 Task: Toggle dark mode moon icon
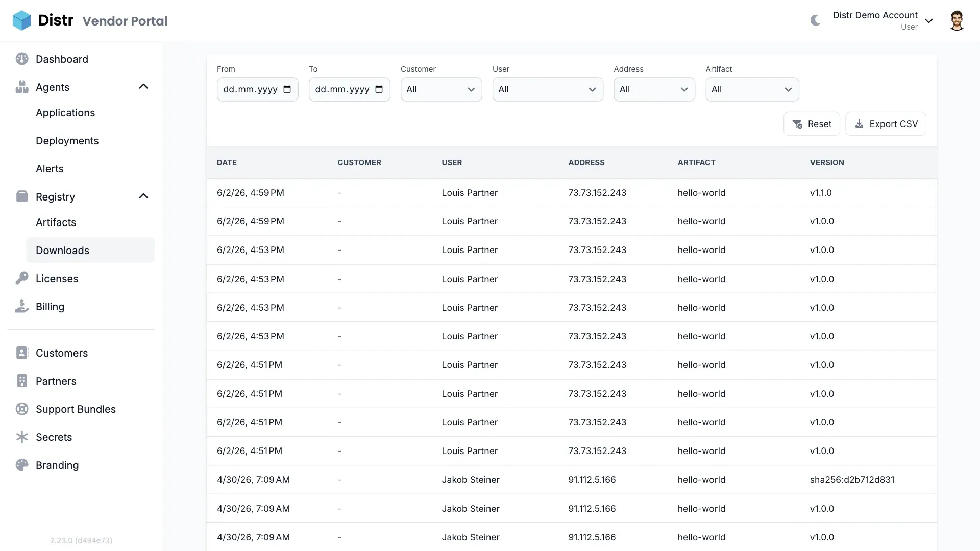[x=815, y=20]
